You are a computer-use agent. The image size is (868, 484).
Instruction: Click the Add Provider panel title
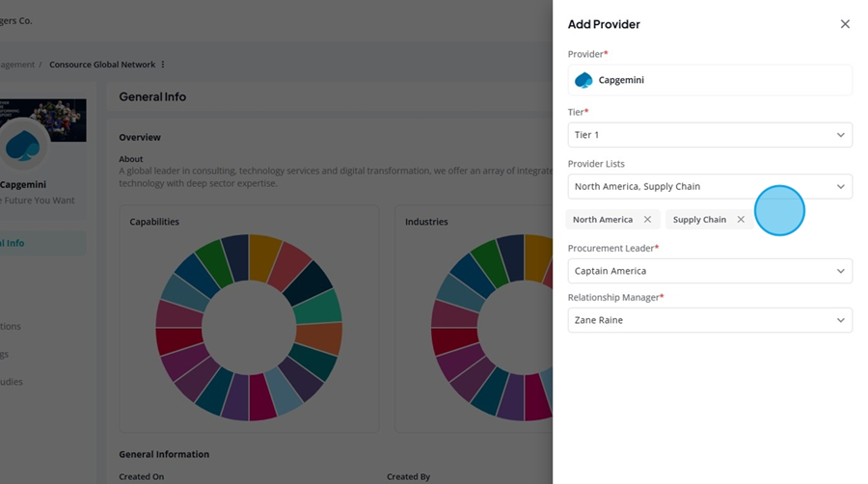click(x=604, y=24)
